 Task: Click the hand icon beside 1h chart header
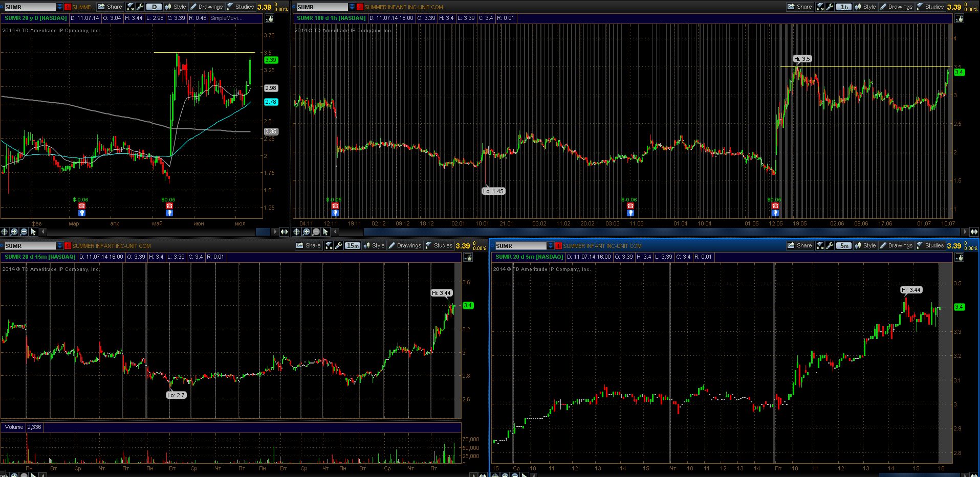[960, 18]
